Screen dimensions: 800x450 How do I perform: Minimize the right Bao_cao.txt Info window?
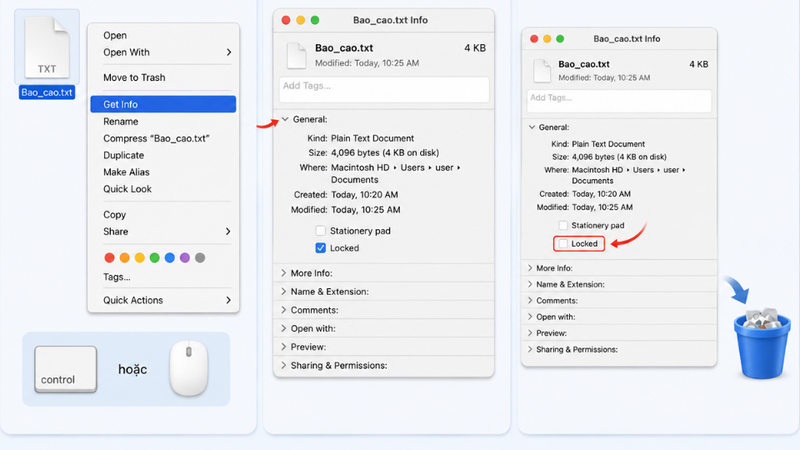547,39
